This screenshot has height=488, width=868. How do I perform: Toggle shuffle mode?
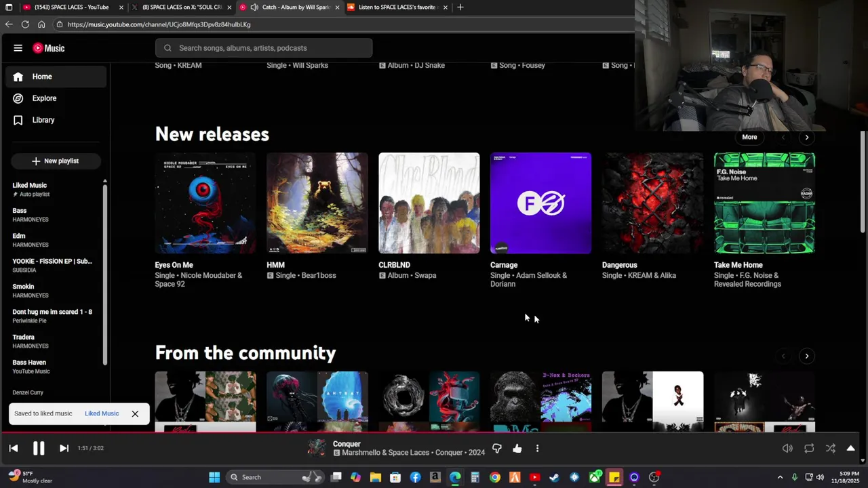pyautogui.click(x=831, y=448)
